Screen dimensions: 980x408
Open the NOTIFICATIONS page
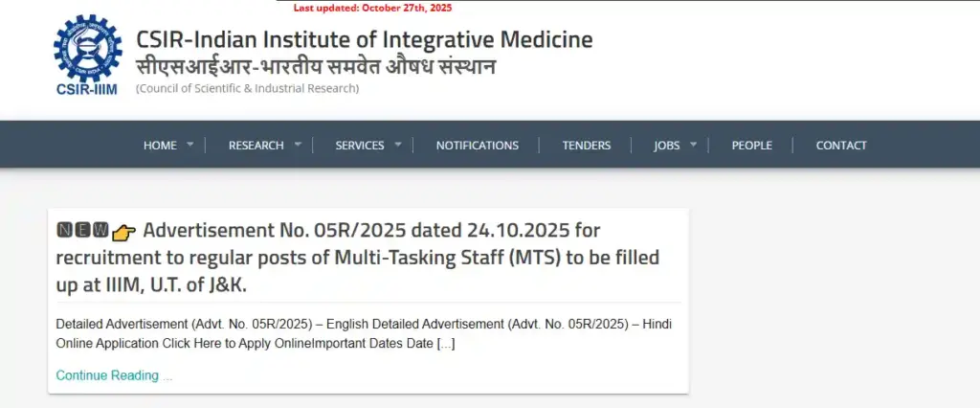pyautogui.click(x=477, y=146)
